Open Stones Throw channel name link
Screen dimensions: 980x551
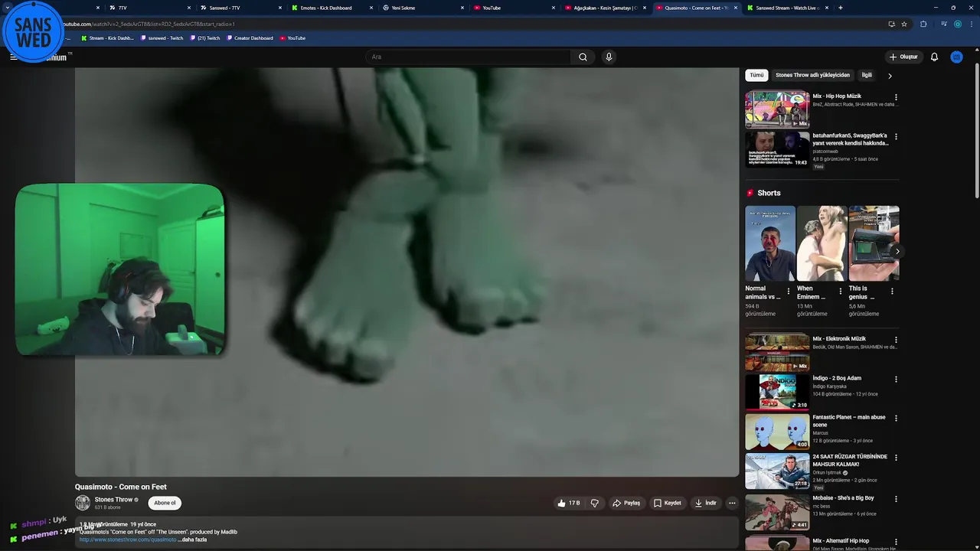(113, 500)
